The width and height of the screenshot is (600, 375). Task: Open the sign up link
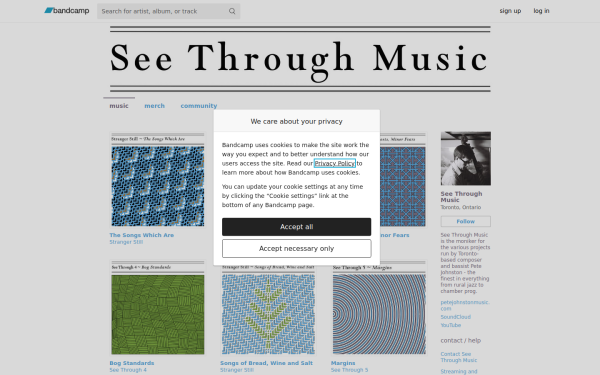(510, 11)
